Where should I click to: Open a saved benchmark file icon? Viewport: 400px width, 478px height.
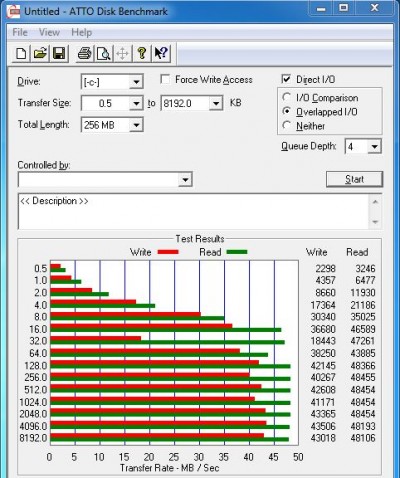[40, 54]
